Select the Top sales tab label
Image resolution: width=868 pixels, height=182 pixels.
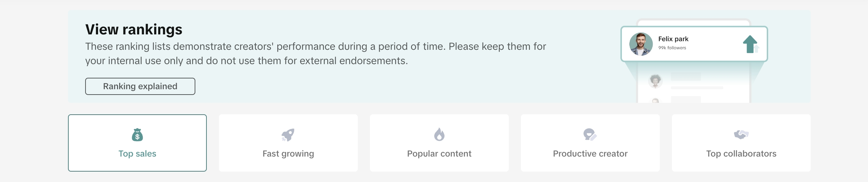137,154
